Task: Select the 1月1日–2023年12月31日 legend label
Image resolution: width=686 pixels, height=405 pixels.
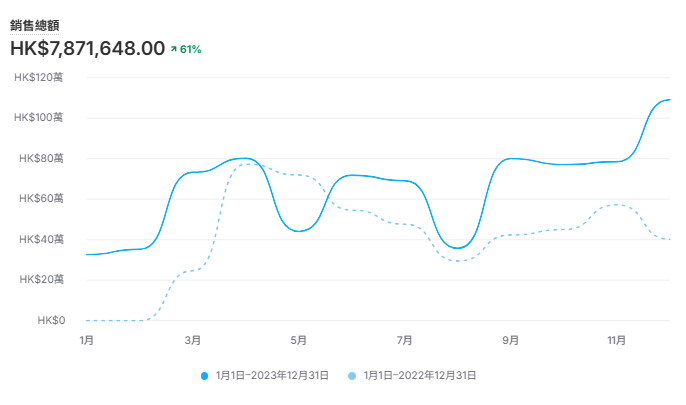Action: (x=272, y=375)
